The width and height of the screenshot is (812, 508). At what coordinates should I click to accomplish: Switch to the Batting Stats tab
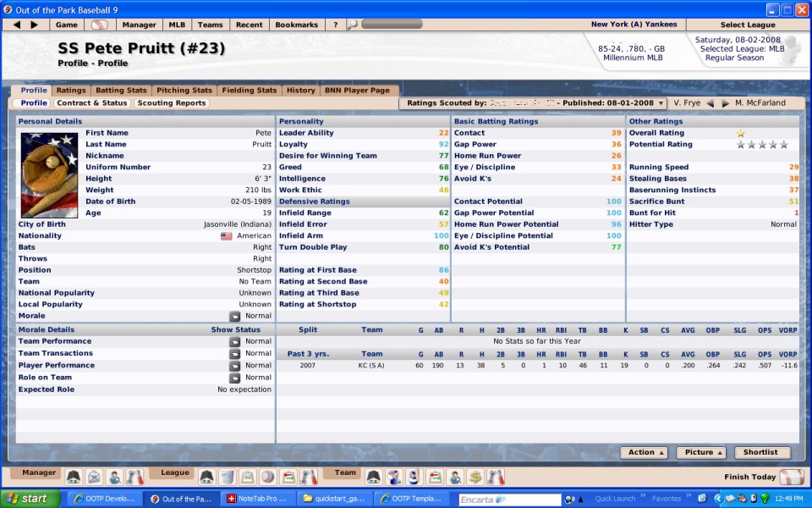tap(121, 91)
